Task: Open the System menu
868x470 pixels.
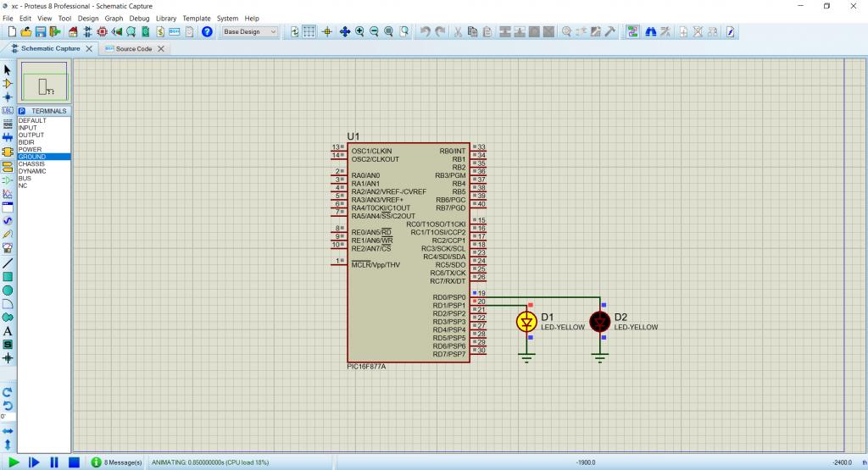Action: [x=227, y=19]
